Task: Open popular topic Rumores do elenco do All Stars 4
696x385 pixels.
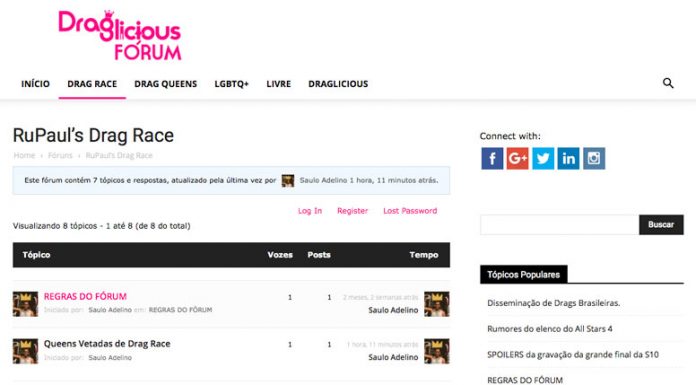Action: pyautogui.click(x=550, y=329)
